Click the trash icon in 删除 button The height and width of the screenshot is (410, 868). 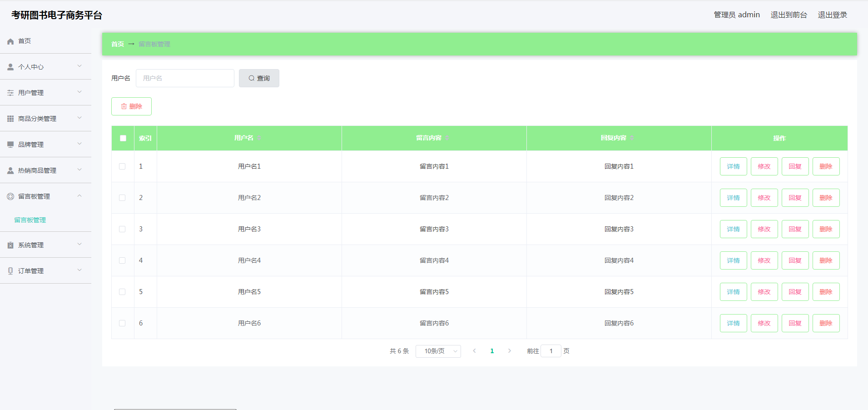(124, 106)
